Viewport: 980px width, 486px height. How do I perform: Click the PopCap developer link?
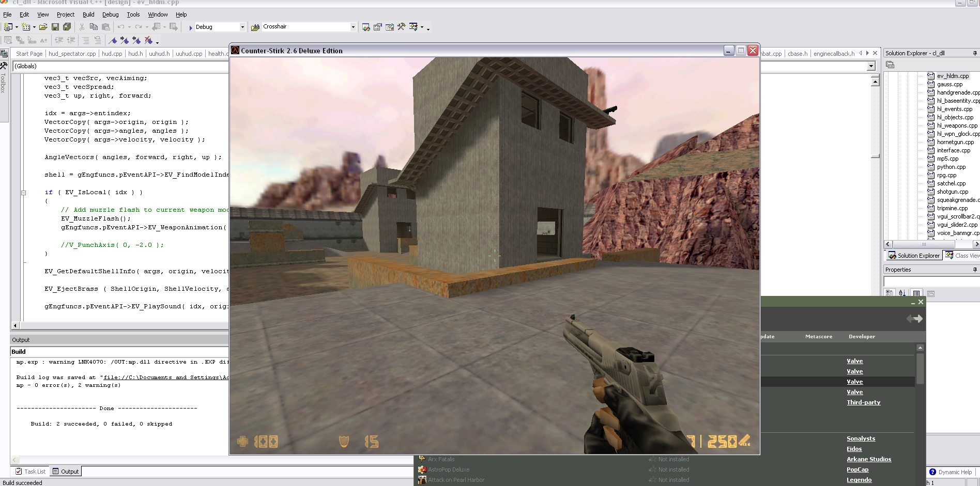[x=857, y=469]
